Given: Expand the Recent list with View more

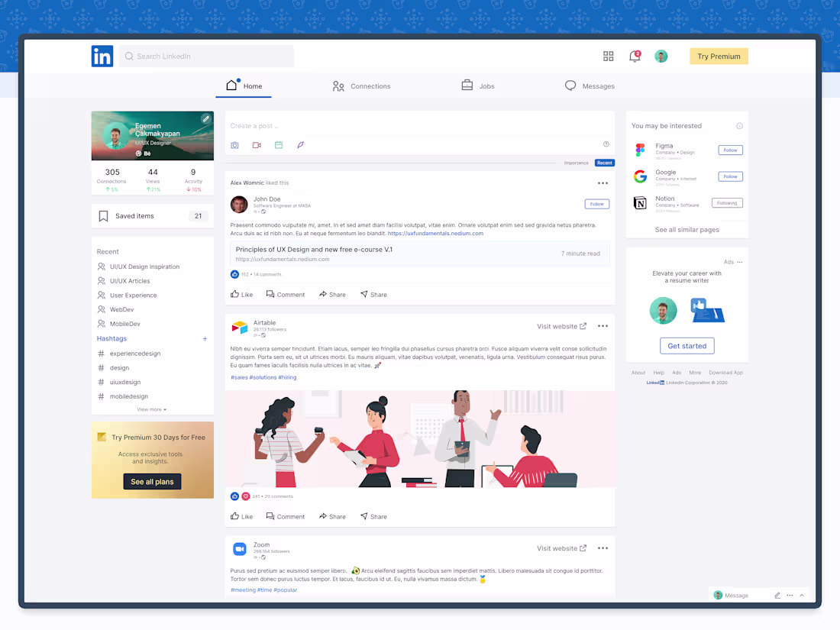Looking at the screenshot, I should pos(151,409).
